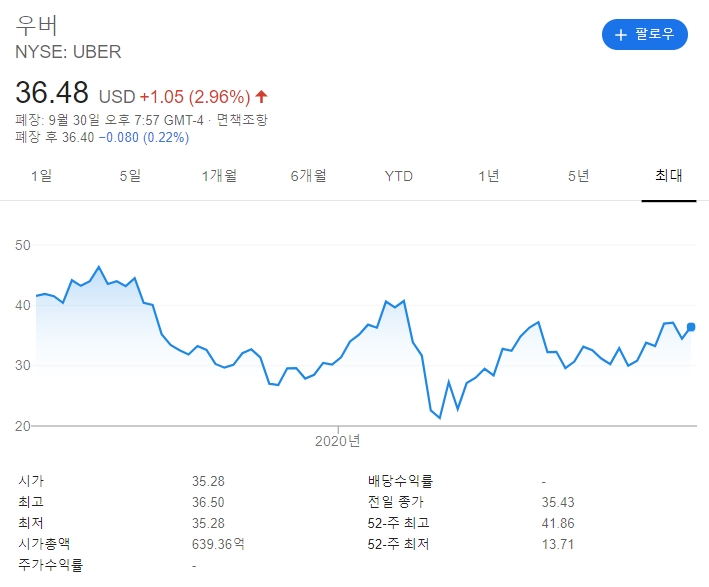
Task: Switch to the 1년 tab
Action: pos(489,175)
